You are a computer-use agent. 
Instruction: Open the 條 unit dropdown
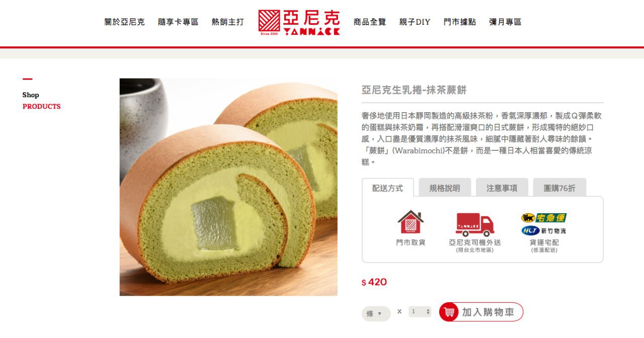[x=376, y=314]
